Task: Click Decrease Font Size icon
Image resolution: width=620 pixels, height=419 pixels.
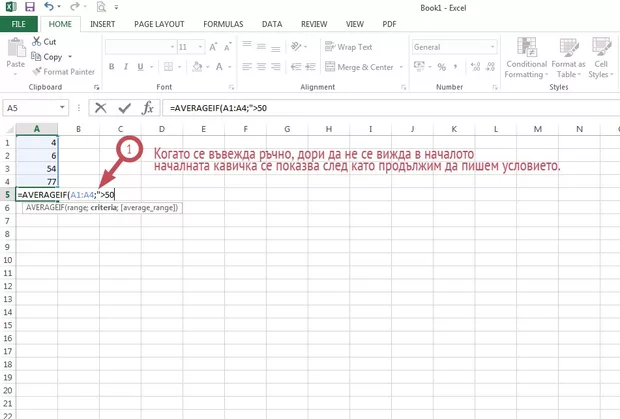Action: (x=227, y=47)
